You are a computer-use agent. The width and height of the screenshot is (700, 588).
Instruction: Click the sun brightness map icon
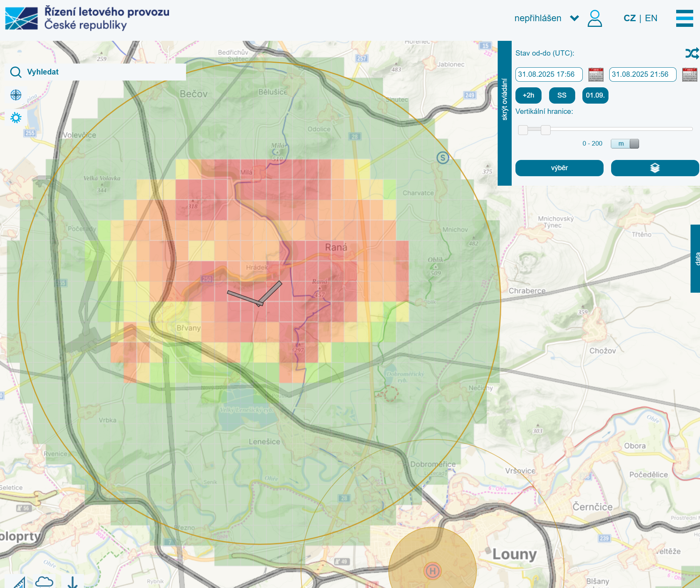[16, 118]
